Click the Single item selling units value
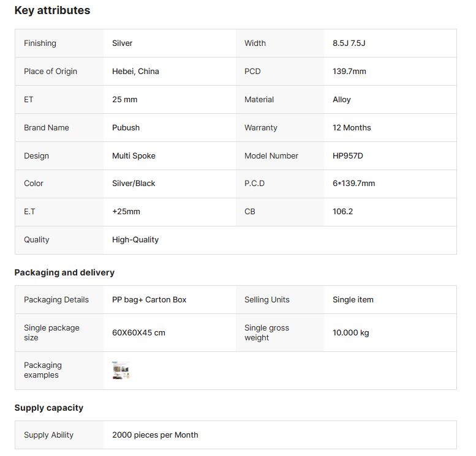 tap(353, 300)
